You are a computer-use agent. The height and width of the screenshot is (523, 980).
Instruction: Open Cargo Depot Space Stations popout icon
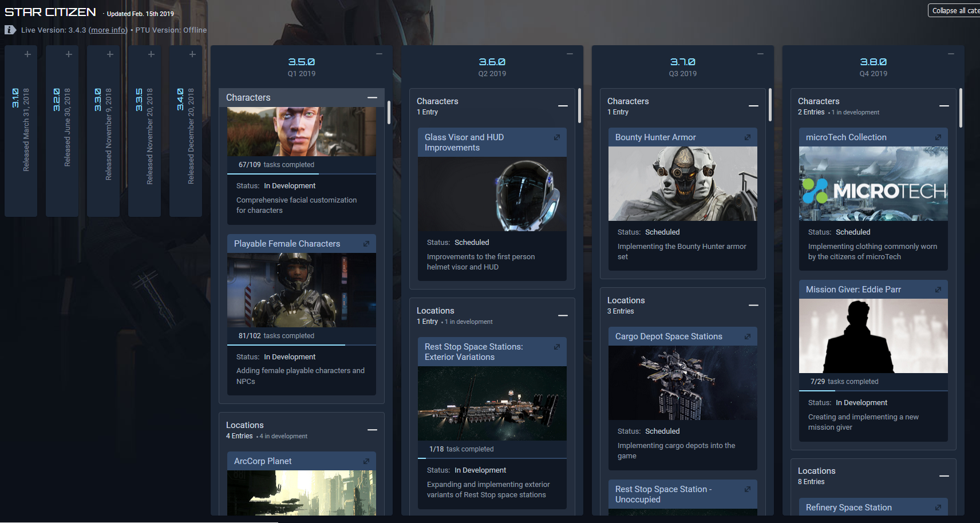(x=748, y=336)
